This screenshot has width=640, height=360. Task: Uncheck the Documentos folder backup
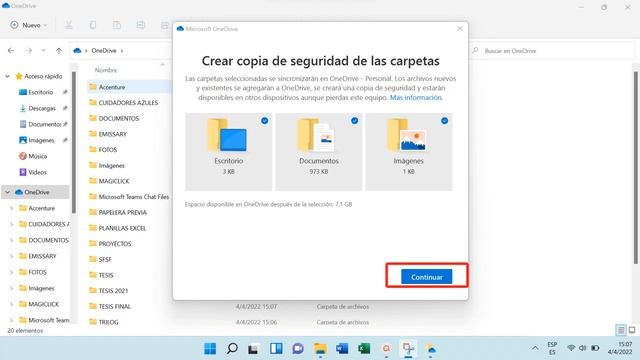tap(354, 121)
